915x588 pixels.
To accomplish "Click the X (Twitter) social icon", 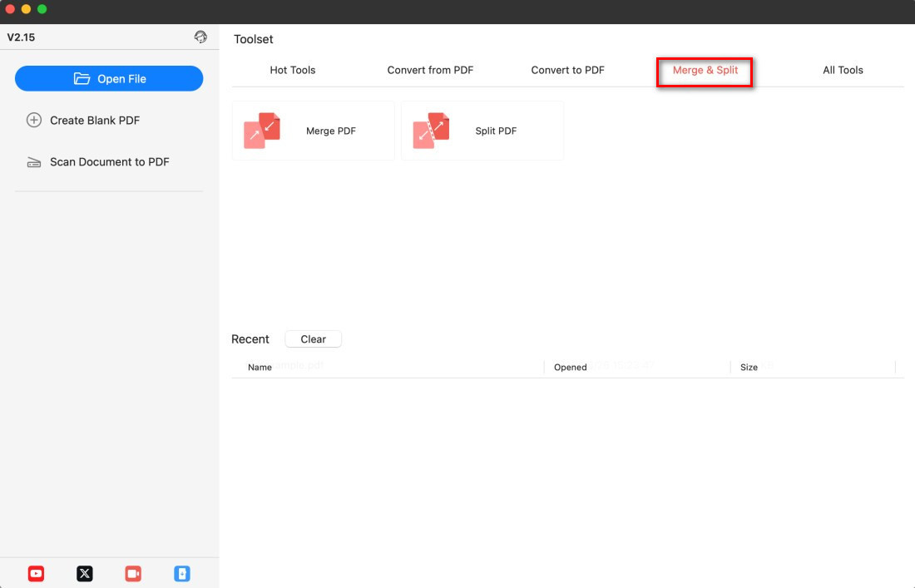I will (85, 573).
